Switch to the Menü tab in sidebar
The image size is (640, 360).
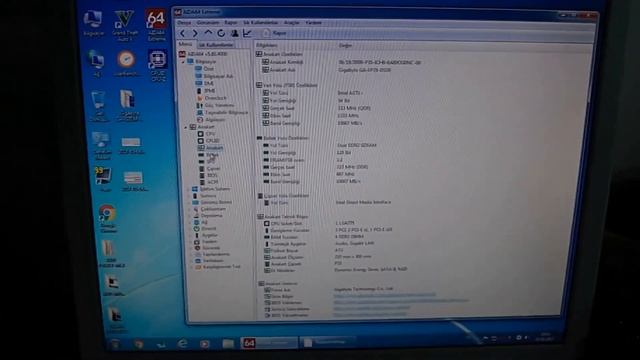(185, 44)
